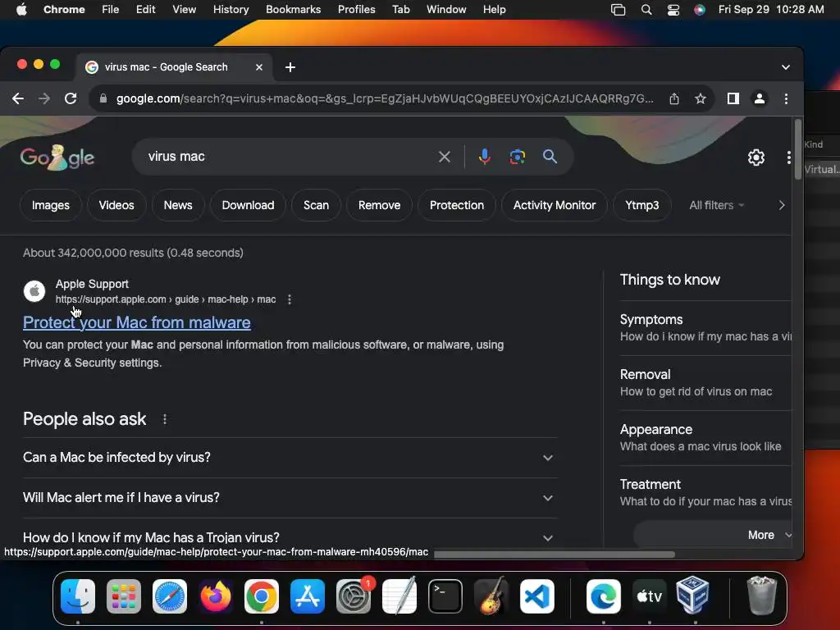This screenshot has width=840, height=630.
Task: Open Finder from the Dock
Action: point(78,596)
